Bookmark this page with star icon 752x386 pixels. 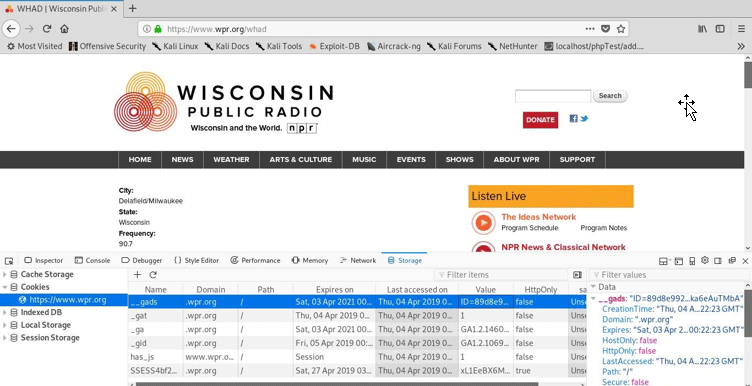click(x=621, y=29)
